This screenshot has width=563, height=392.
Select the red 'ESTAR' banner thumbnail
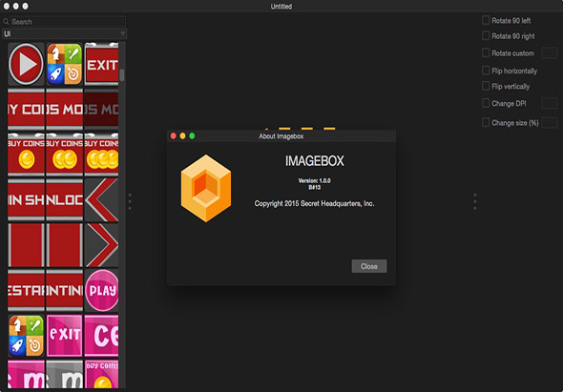tap(26, 290)
